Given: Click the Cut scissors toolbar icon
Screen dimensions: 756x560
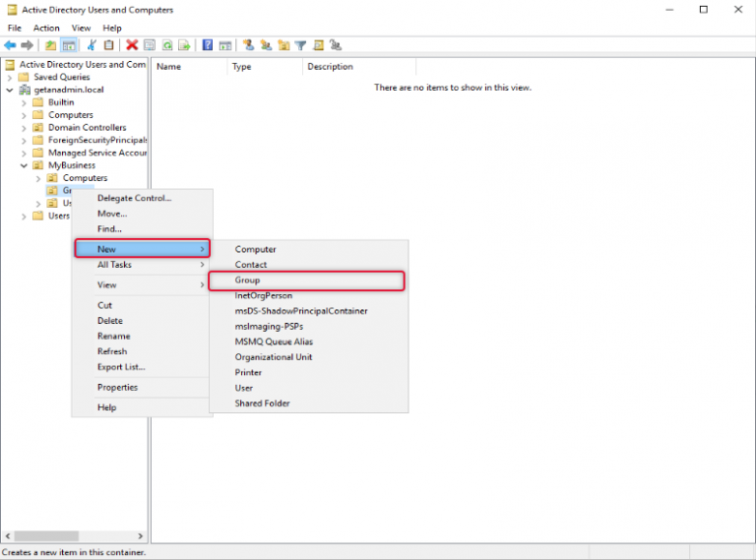Looking at the screenshot, I should (92, 45).
